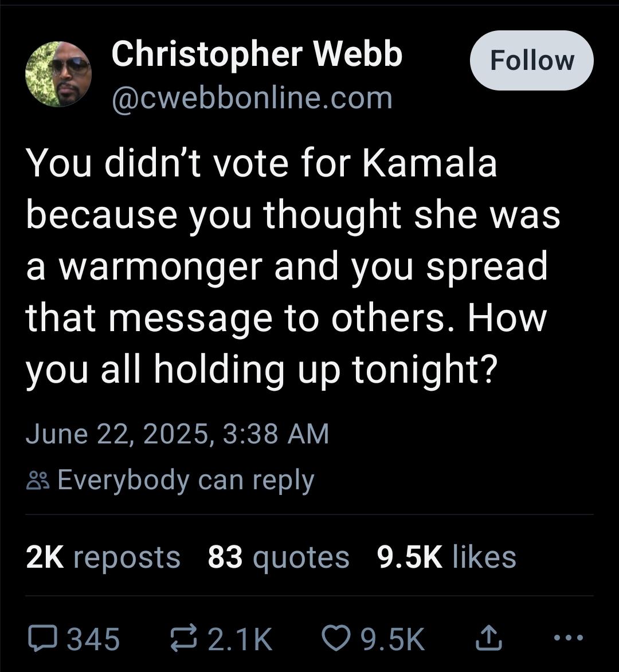Open Christopher Webb's profile avatar
The width and height of the screenshot is (619, 672).
58,75
